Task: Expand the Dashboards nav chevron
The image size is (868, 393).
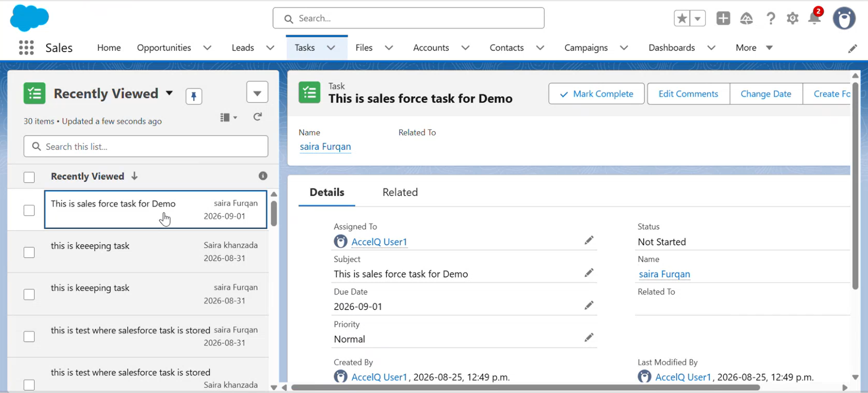Action: click(x=711, y=48)
